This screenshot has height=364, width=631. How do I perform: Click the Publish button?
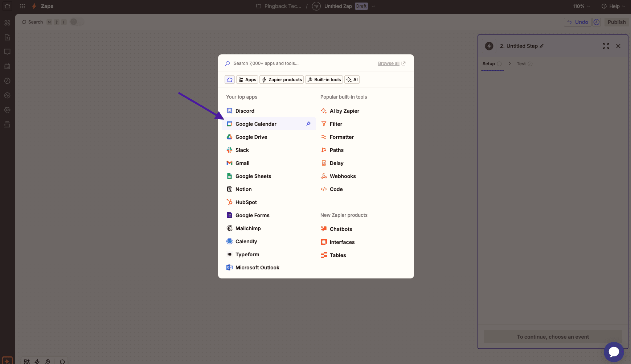coord(616,22)
